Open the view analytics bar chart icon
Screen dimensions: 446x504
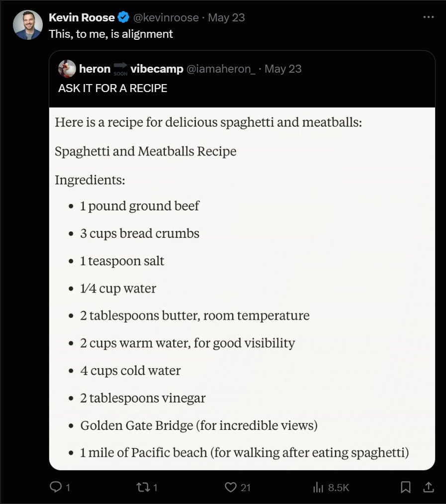point(318,488)
